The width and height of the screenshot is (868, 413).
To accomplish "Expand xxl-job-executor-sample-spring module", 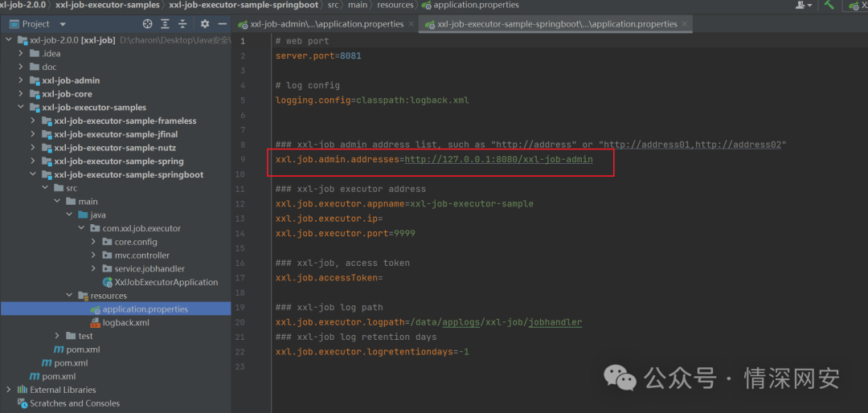I will tap(33, 162).
